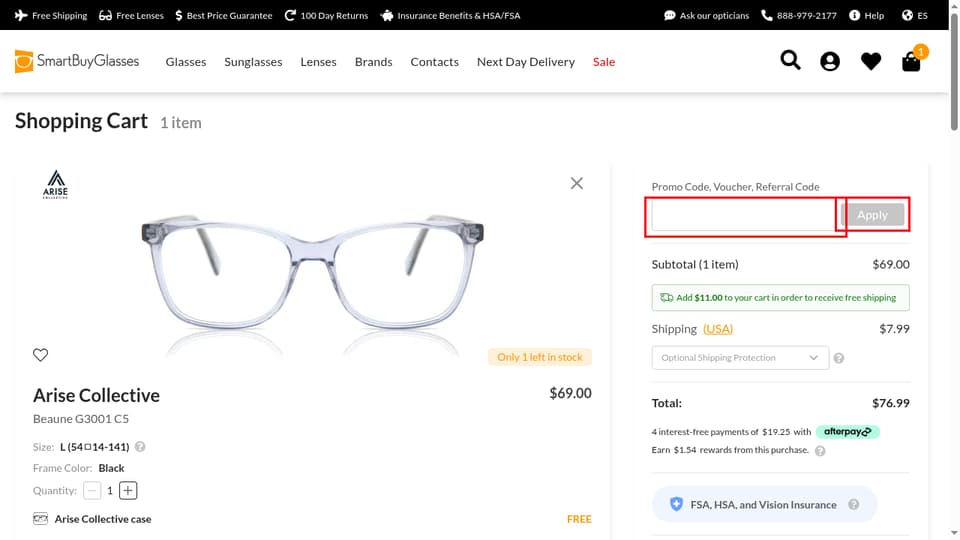Screen dimensions: 960x540
Task: Click 'Beaune G3001 C5' model text
Action: point(81,419)
